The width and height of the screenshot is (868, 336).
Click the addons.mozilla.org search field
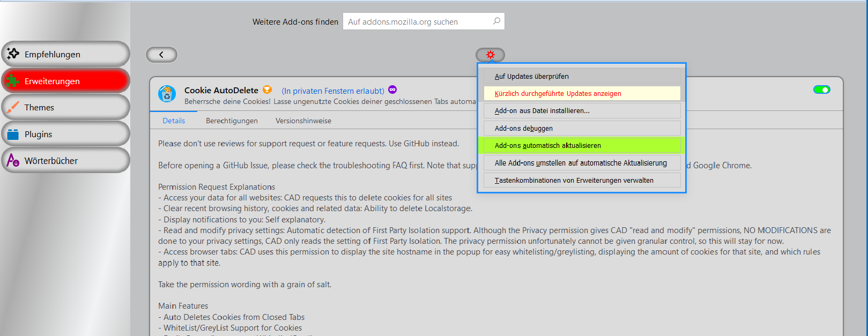click(418, 21)
